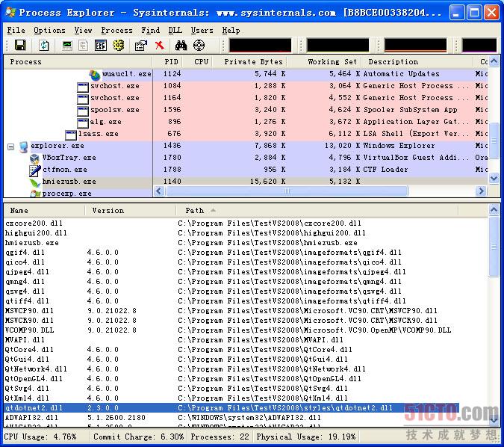Image resolution: width=504 pixels, height=447 pixels.
Task: Select the svchost.exe row with PID 1084
Action: pos(246,86)
